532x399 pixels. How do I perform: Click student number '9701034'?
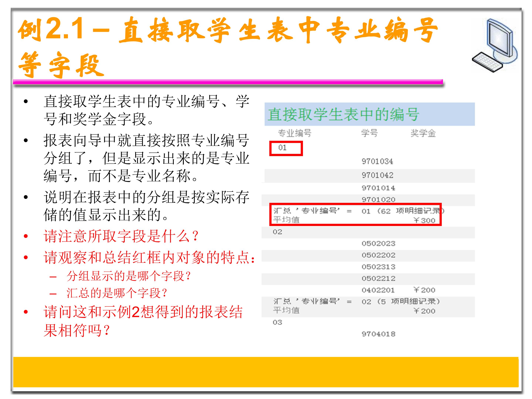point(377,161)
